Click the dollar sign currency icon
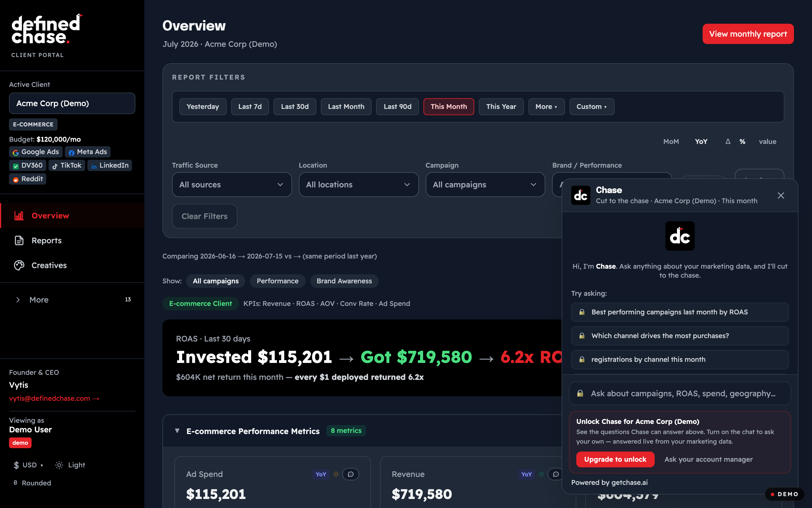Viewport: 812px width, 508px height. click(x=16, y=465)
